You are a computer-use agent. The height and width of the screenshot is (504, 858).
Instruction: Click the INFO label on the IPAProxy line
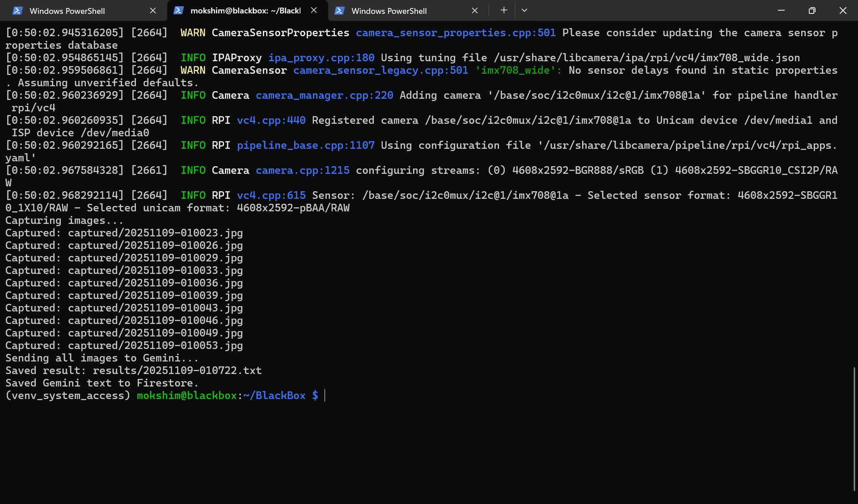(193, 58)
